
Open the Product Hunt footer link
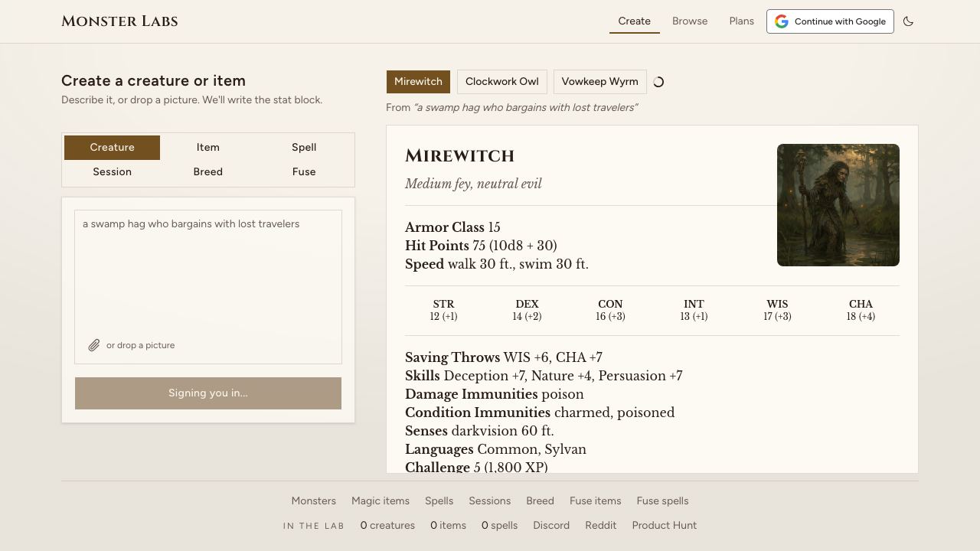(x=664, y=526)
